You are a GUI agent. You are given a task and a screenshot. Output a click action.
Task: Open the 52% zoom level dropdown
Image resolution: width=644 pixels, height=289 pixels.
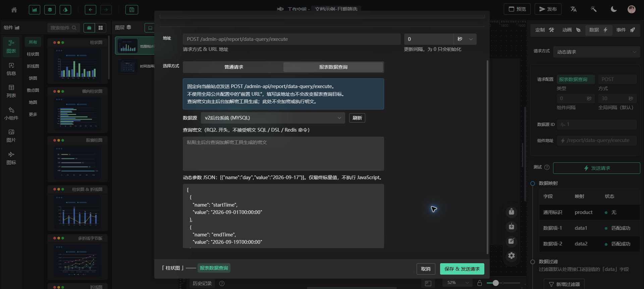[458, 283]
